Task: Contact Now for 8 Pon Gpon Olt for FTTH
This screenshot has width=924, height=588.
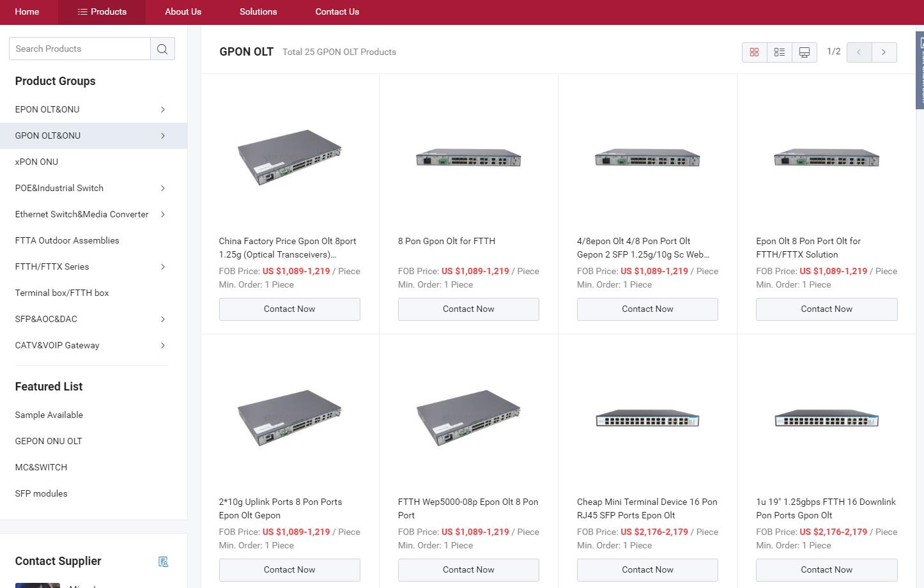Action: coord(468,309)
